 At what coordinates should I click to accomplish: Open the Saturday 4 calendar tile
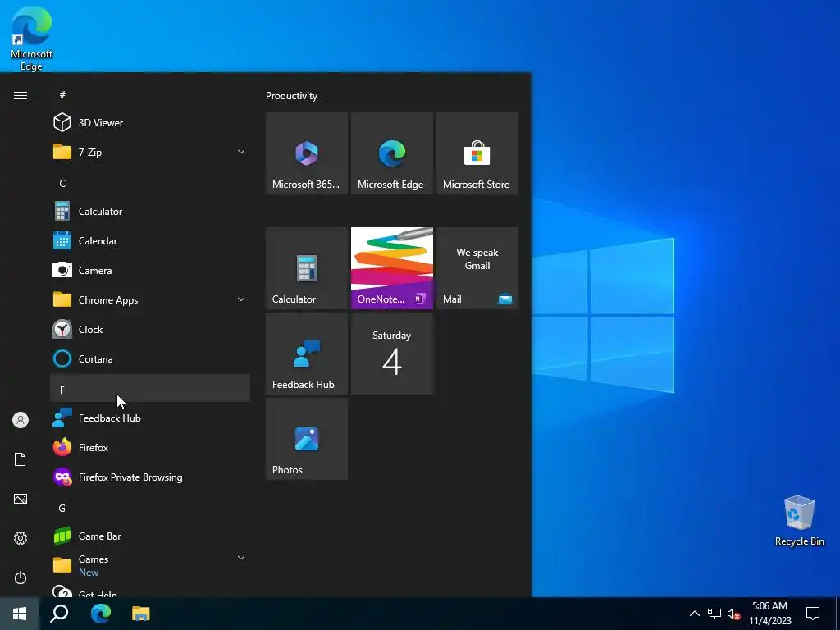pos(391,354)
